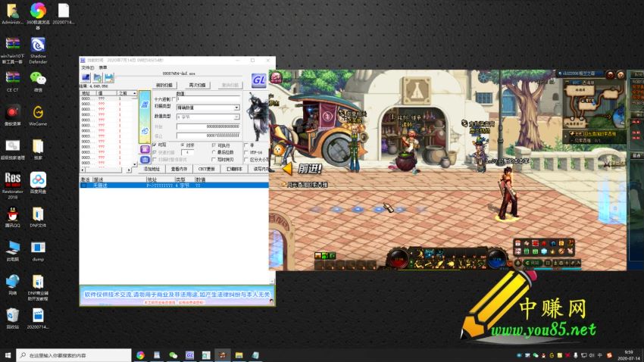Image resolution: width=644 pixels, height=362 pixels.
Task: Select the 对齐 alignment radio button
Action: click(x=183, y=145)
